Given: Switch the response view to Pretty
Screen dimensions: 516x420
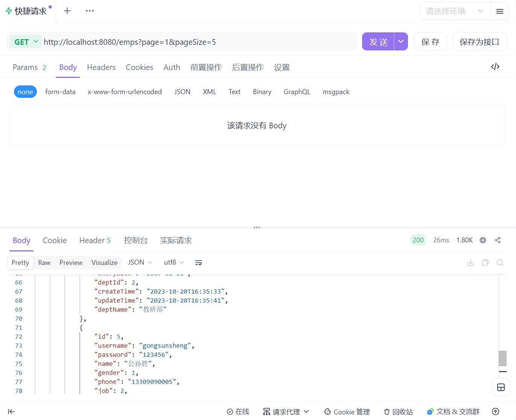Looking at the screenshot, I should pos(20,263).
